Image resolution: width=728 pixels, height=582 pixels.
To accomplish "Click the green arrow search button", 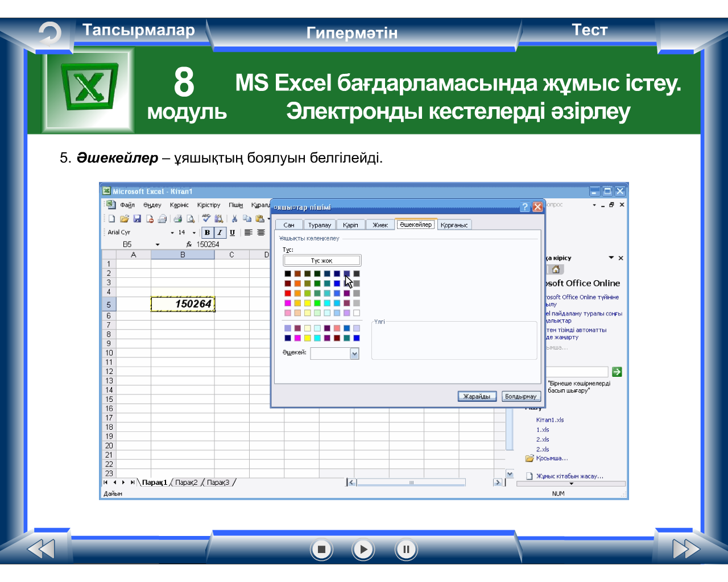I will click(617, 372).
